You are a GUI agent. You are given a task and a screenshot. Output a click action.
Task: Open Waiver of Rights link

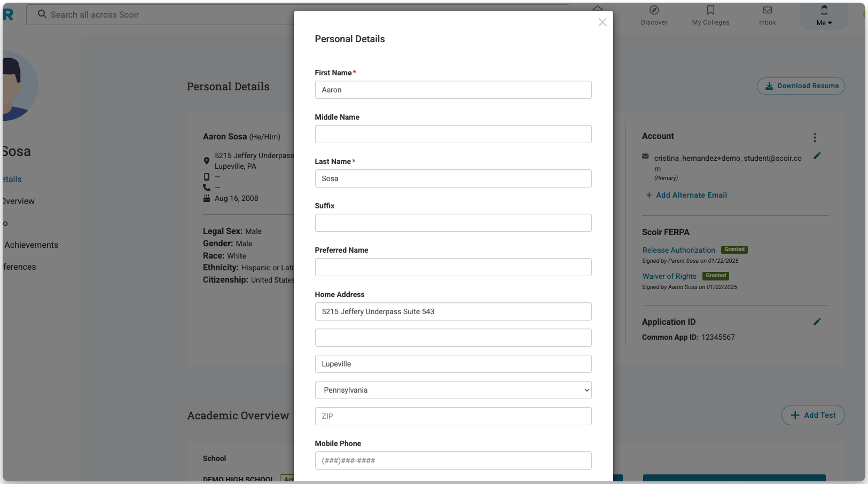click(669, 276)
